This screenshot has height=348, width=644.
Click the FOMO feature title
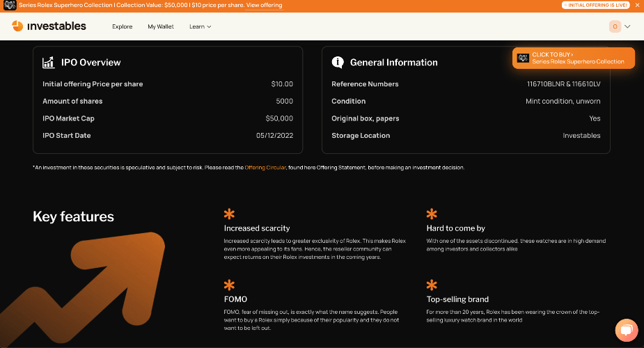click(x=235, y=299)
